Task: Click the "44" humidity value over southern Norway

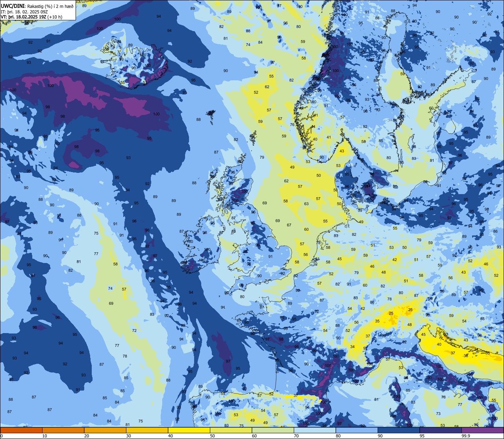Action: tap(313, 127)
